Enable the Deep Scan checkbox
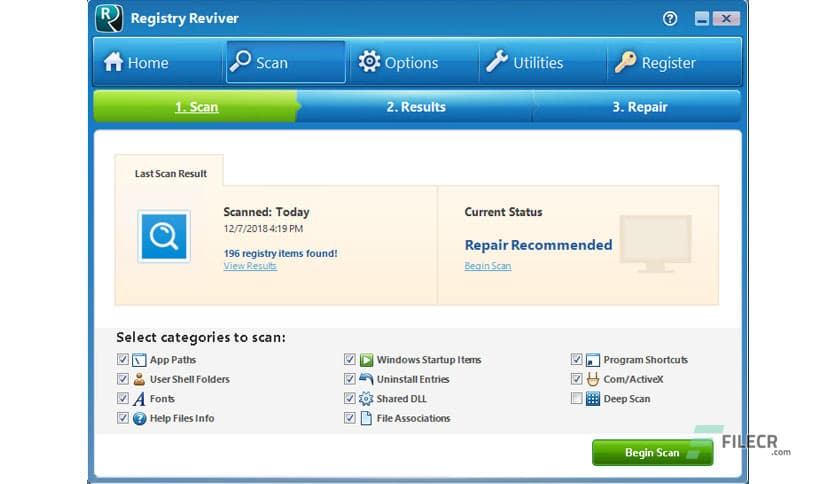Viewport: 836px width, 484px height. 576,398
